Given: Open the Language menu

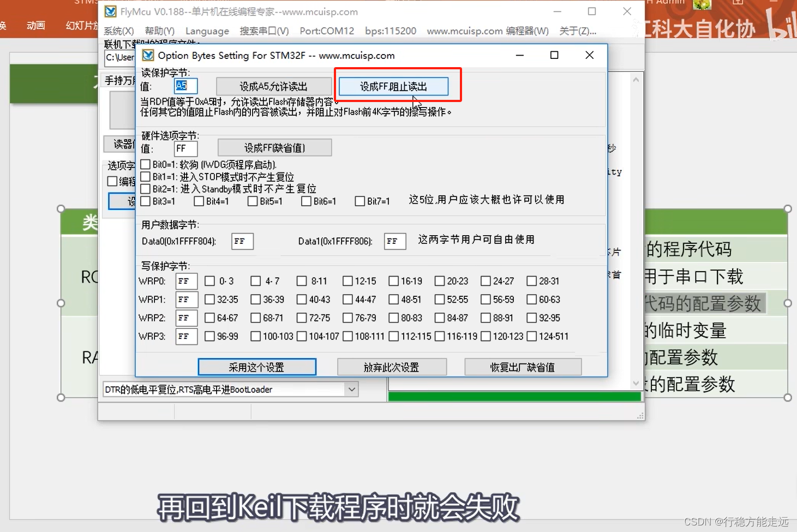Looking at the screenshot, I should [x=207, y=31].
